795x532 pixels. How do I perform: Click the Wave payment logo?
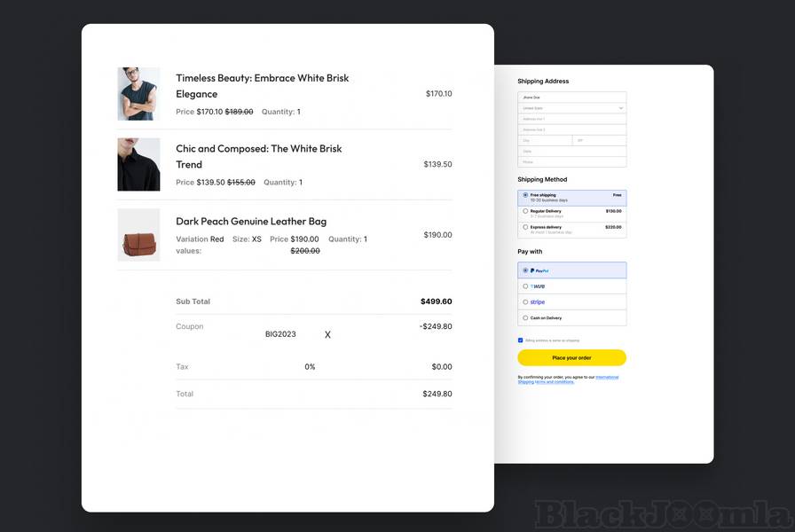(538, 286)
